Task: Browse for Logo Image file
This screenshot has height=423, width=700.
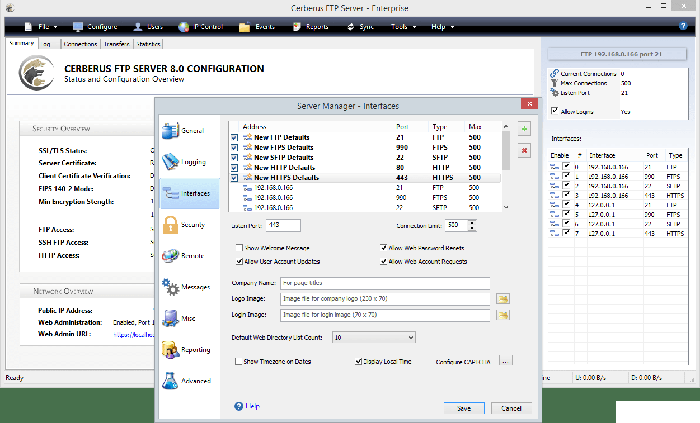Action: click(x=503, y=299)
